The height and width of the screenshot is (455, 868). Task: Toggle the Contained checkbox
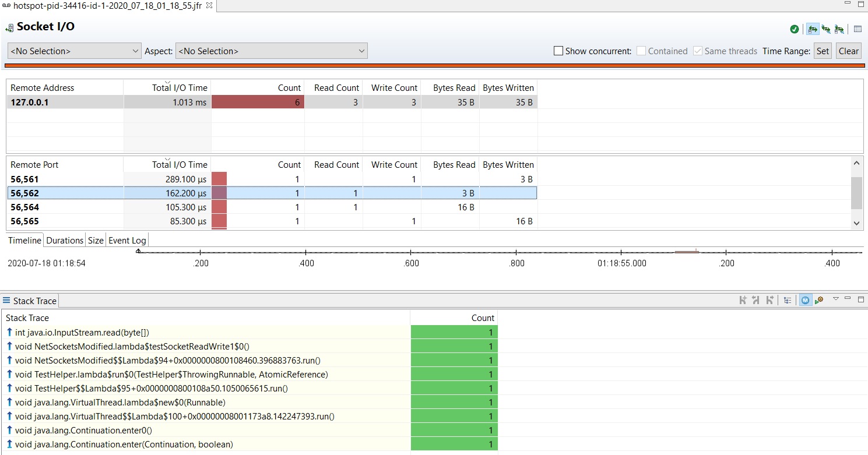click(641, 51)
